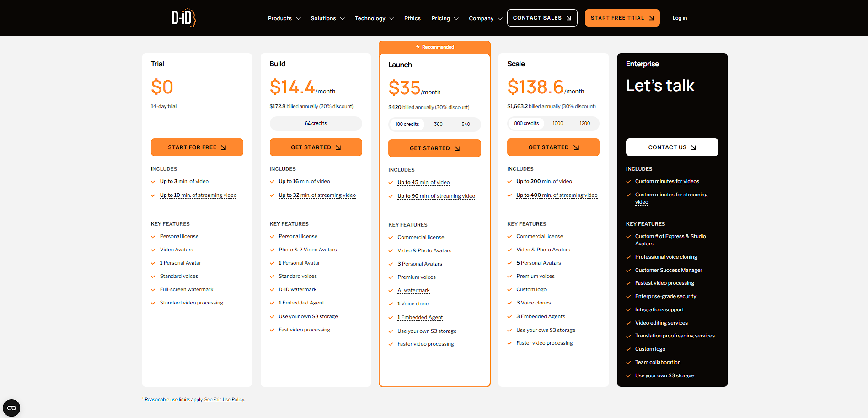
Task: Click '5 Personal Avatars' in Scale features
Action: coord(538,263)
